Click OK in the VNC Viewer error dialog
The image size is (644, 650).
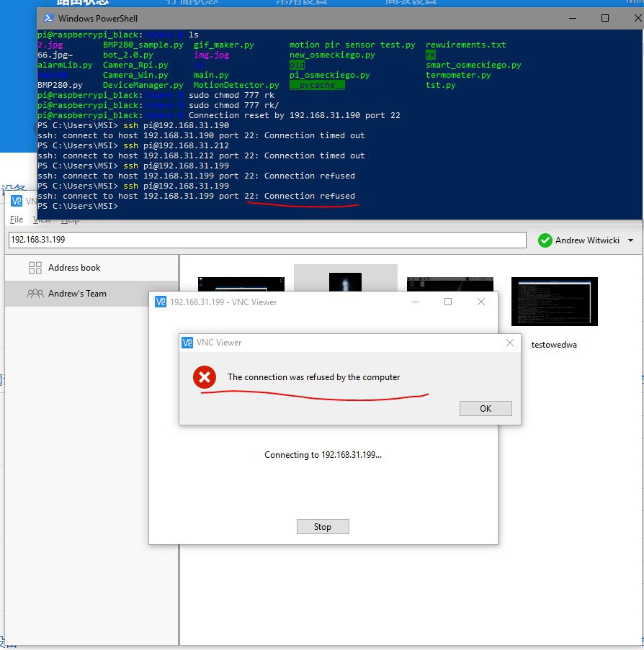pos(486,408)
